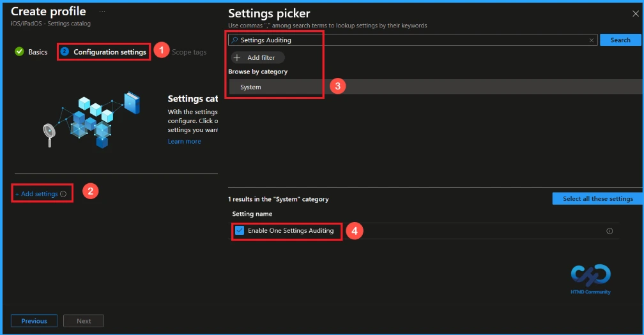Click the Basics step green checkmark icon
The image size is (644, 335).
point(19,52)
